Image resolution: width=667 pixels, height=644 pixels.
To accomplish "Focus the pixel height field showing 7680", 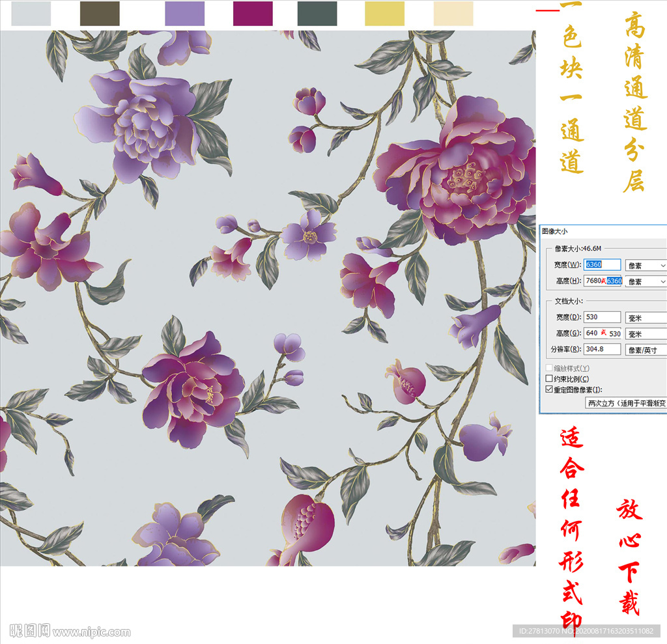I will pos(594,281).
